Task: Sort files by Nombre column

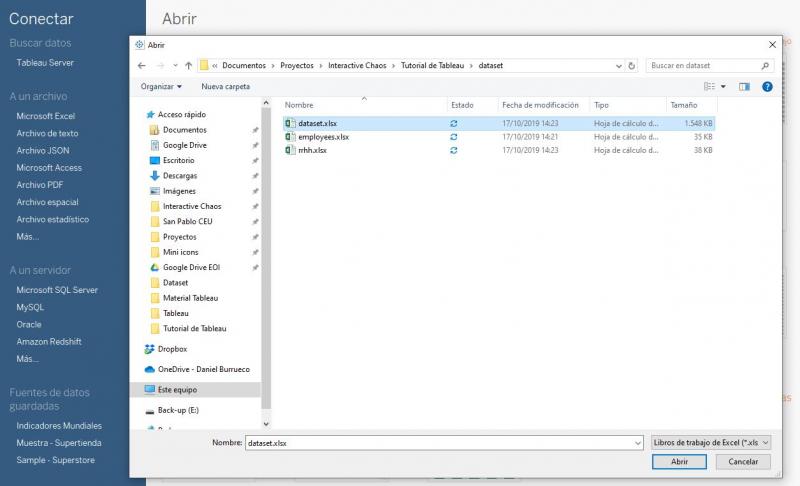Action: pyautogui.click(x=299, y=105)
